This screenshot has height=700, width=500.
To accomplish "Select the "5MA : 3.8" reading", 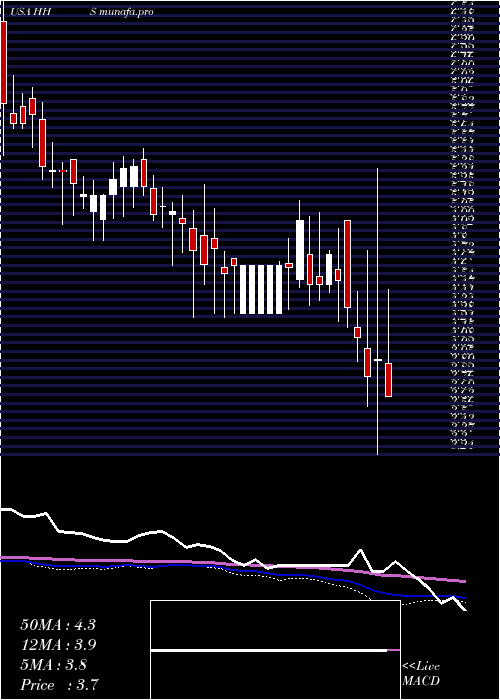I will tap(54, 665).
